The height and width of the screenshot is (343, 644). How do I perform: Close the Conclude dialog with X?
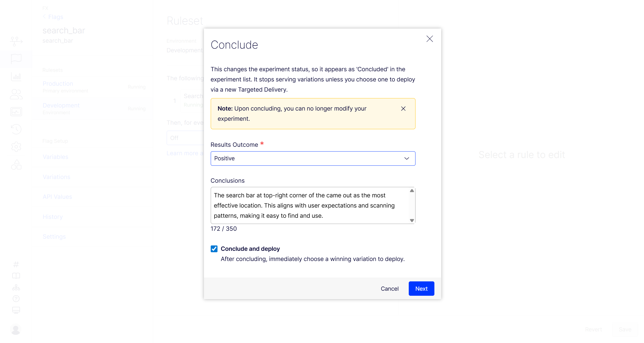pos(430,39)
